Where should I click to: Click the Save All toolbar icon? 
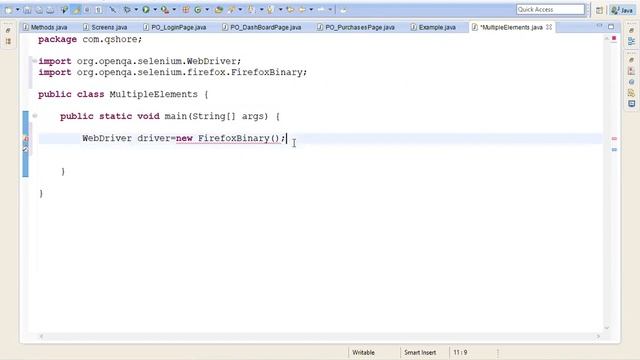coord(39,10)
